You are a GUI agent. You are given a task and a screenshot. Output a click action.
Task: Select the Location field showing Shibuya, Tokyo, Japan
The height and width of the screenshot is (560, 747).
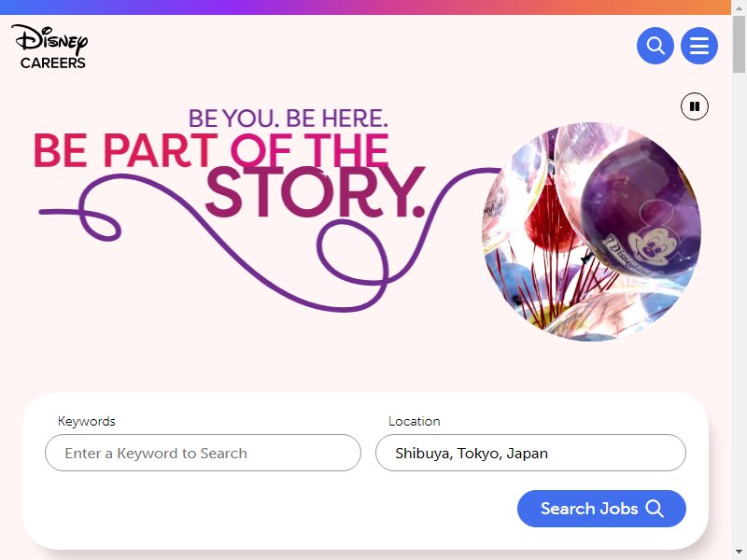coord(530,453)
